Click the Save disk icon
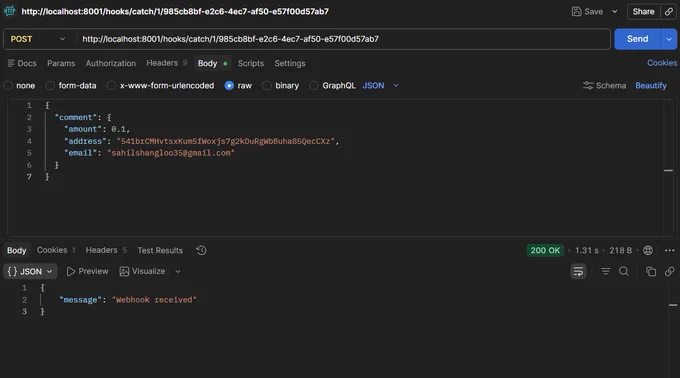680x378 pixels. 576,12
